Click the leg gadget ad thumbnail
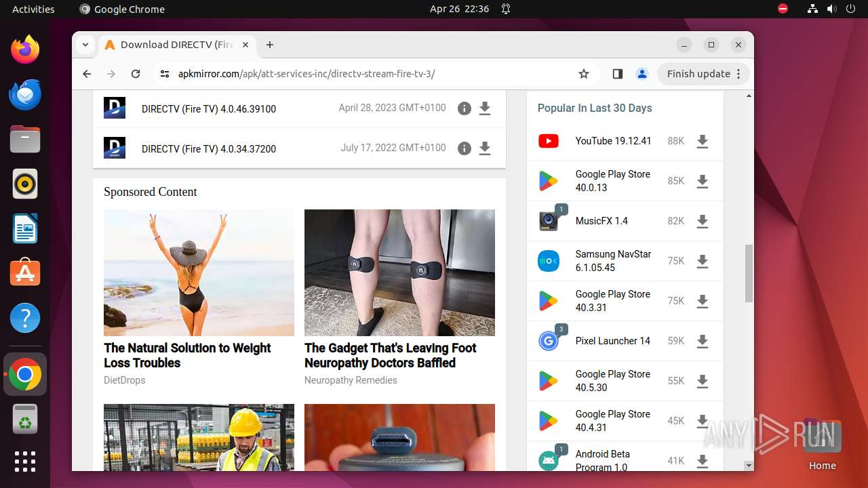 point(399,272)
